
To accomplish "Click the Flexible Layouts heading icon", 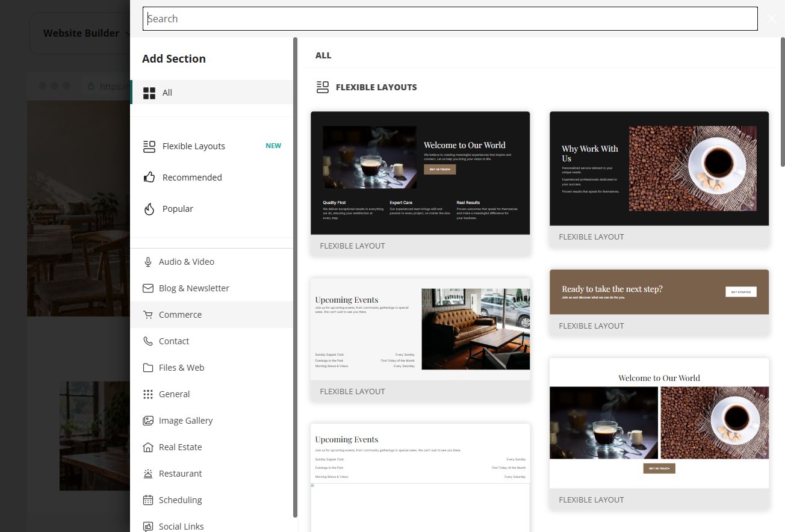I will 323,87.
